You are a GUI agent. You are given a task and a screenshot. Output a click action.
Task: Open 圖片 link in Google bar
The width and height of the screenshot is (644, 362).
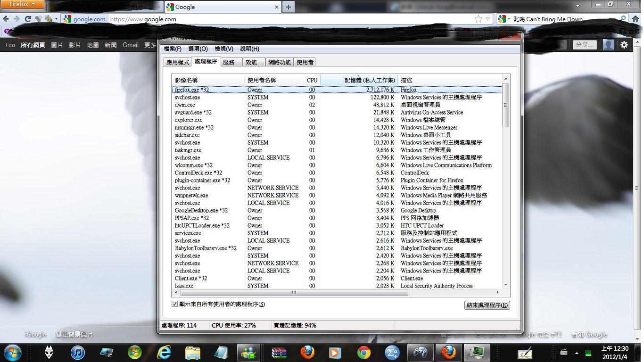pos(57,45)
